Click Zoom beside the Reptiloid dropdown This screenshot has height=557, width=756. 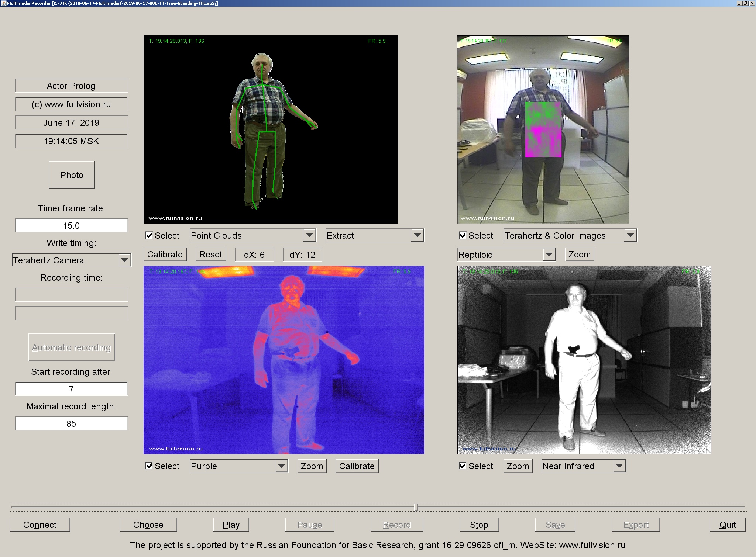click(x=579, y=254)
